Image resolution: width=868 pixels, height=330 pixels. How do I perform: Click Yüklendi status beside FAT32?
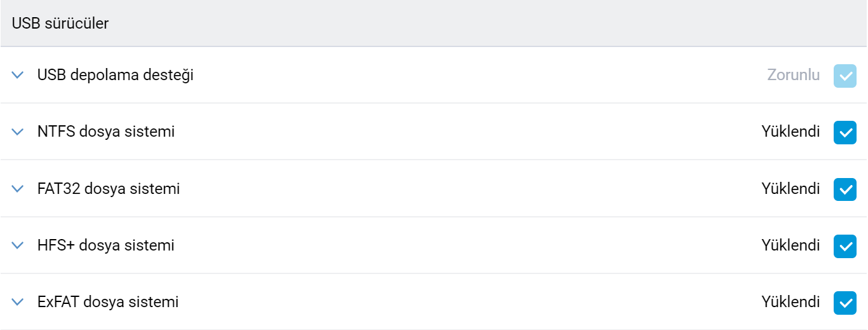pyautogui.click(x=790, y=189)
